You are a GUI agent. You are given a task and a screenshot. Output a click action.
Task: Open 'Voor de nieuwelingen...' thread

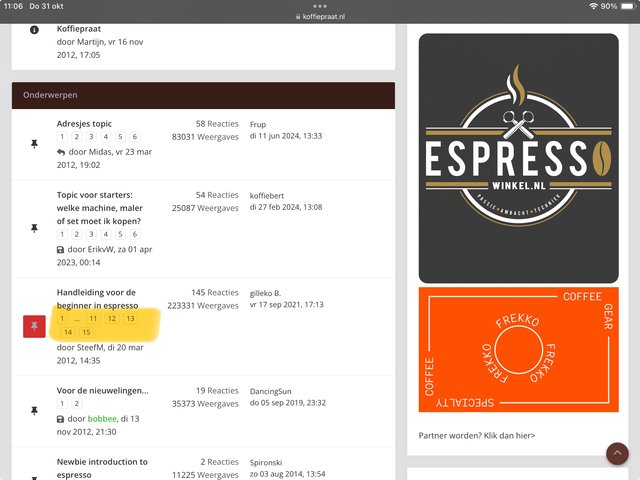(x=102, y=391)
